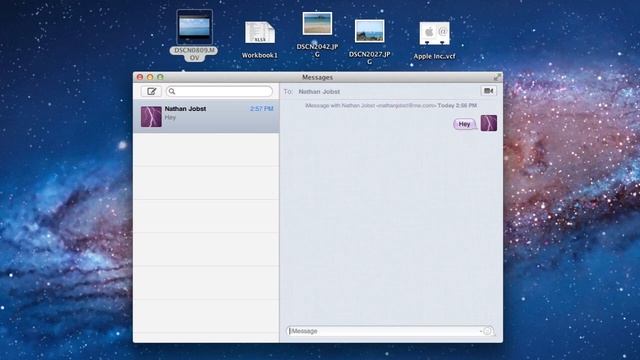Screen dimensions: 640x360
Task: Close the Messages window
Action: (140, 77)
